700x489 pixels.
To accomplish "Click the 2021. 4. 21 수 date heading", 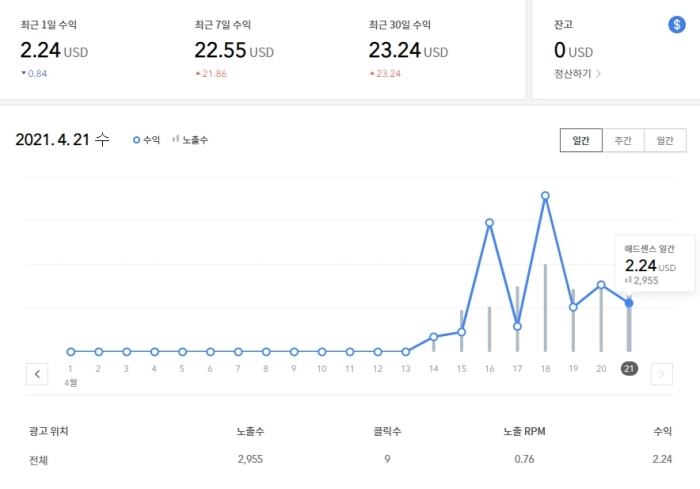I will (62, 139).
